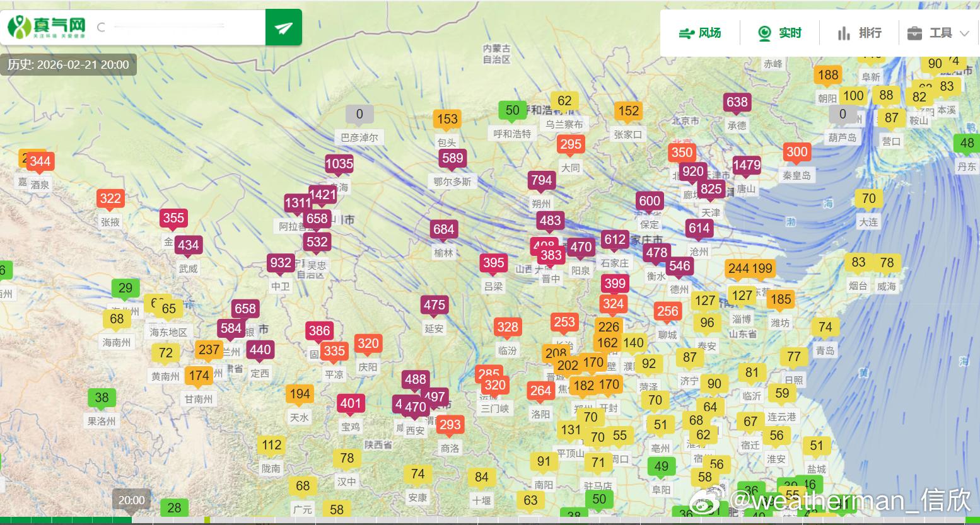This screenshot has width=980, height=525.
Task: Select the 20:00 timeline marker
Action: click(131, 499)
